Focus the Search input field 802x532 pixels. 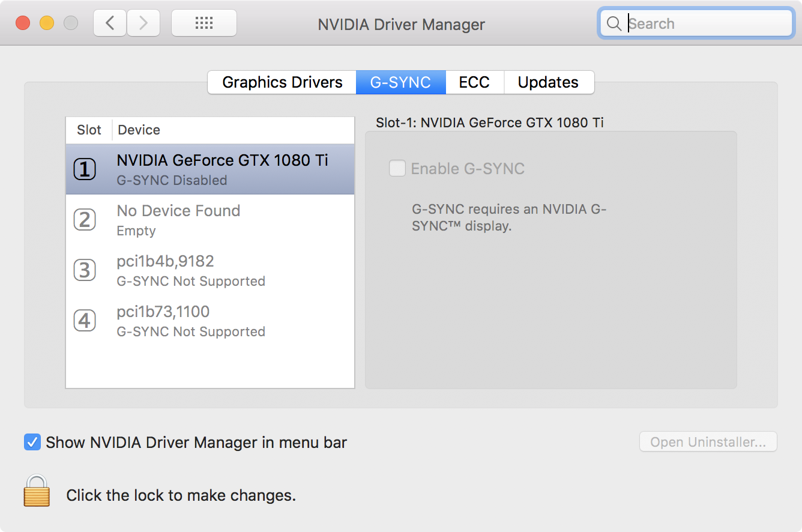(x=705, y=23)
